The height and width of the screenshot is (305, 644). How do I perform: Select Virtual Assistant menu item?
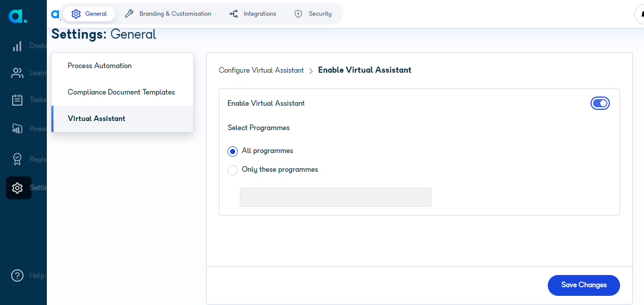[x=123, y=118]
